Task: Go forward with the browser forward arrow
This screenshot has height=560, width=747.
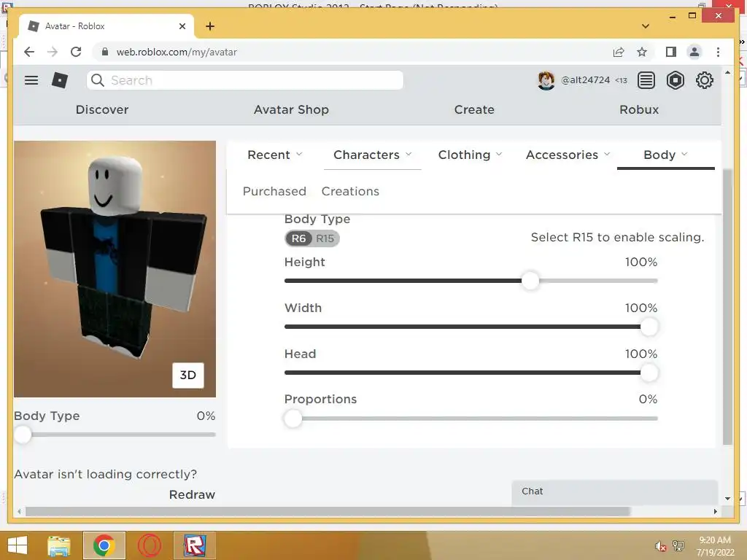Action: coord(53,52)
